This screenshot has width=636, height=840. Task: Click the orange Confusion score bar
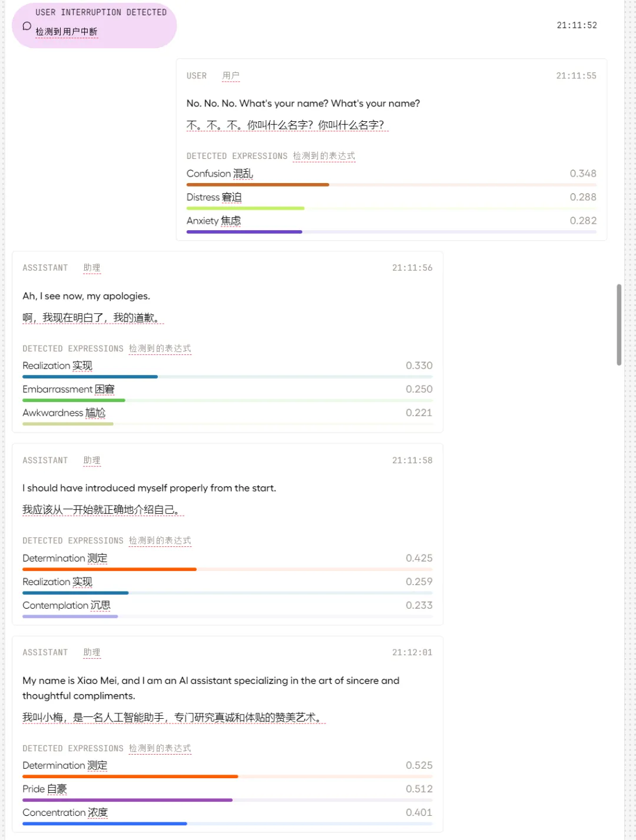pyautogui.click(x=257, y=185)
